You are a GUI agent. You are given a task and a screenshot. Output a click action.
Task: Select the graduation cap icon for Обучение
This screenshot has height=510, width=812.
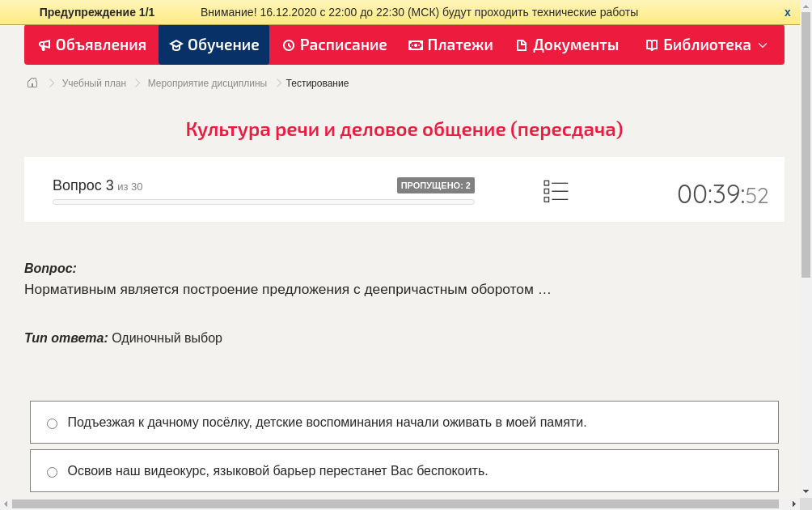tap(176, 45)
